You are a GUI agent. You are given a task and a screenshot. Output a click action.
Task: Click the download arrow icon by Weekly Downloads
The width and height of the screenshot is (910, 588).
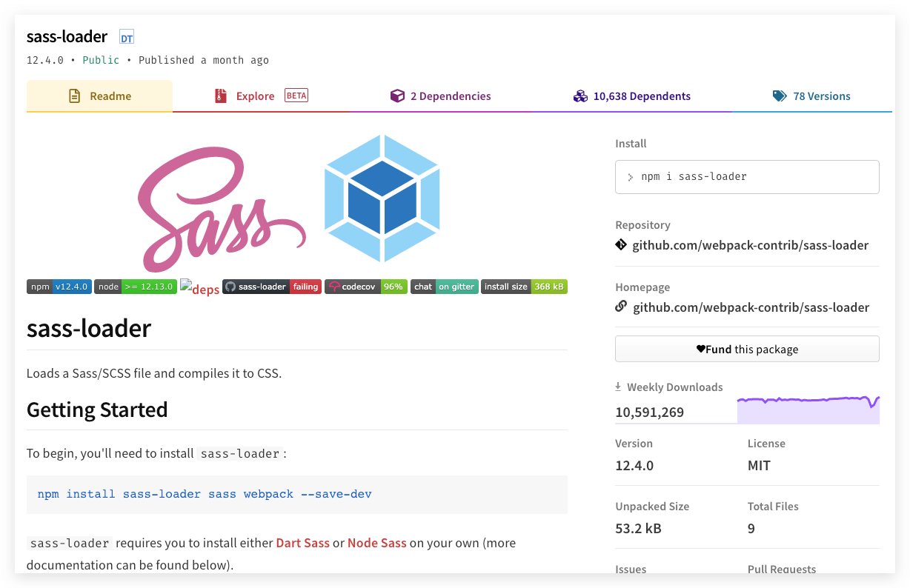pos(618,387)
